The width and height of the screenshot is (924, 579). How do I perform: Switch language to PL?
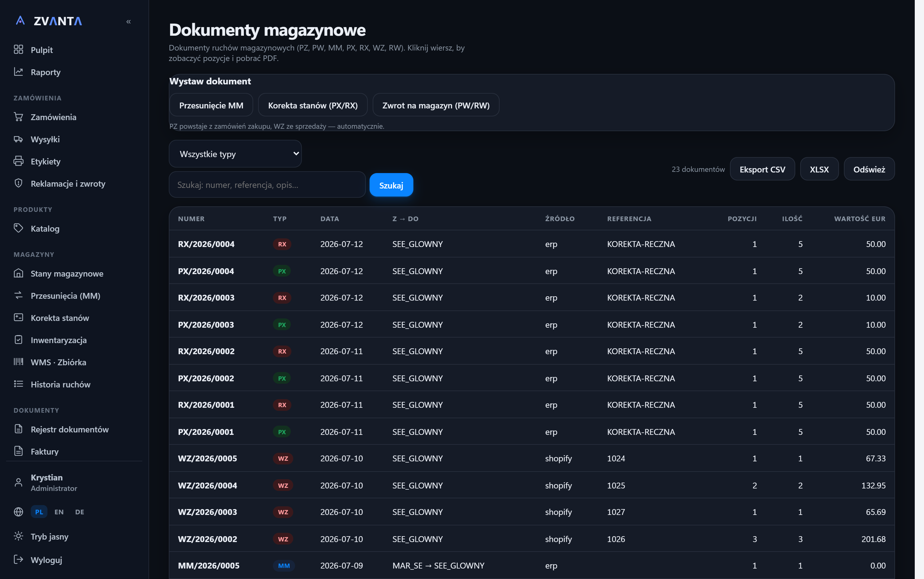[x=39, y=512]
